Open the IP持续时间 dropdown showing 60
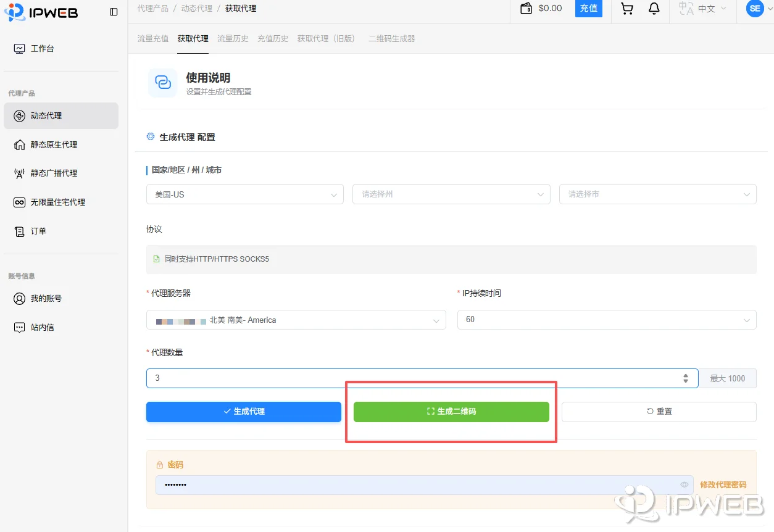This screenshot has height=532, width=774. 607,320
